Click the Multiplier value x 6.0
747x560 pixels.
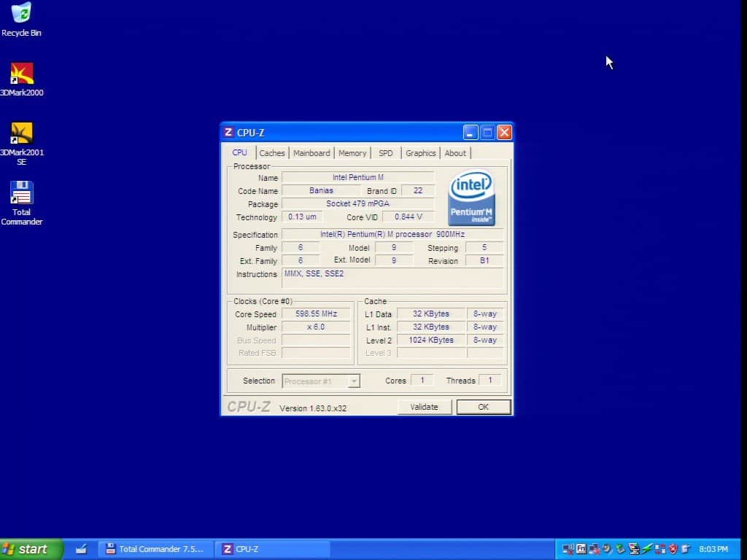tap(317, 327)
